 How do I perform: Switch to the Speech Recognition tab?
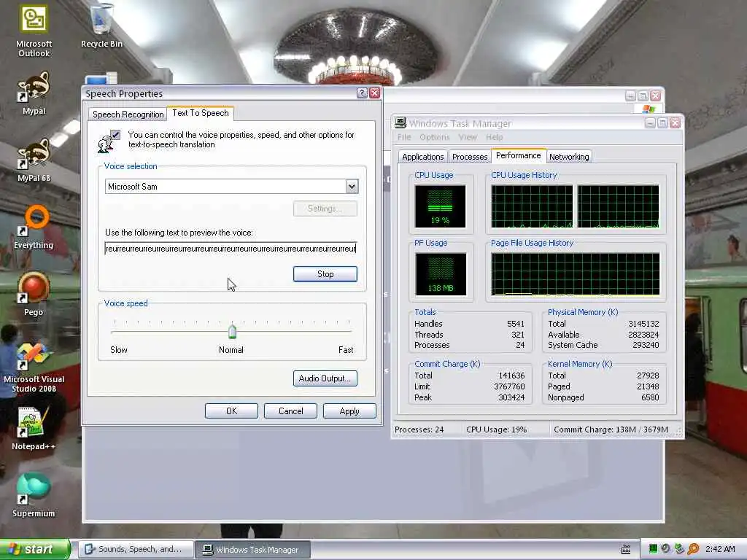click(128, 114)
